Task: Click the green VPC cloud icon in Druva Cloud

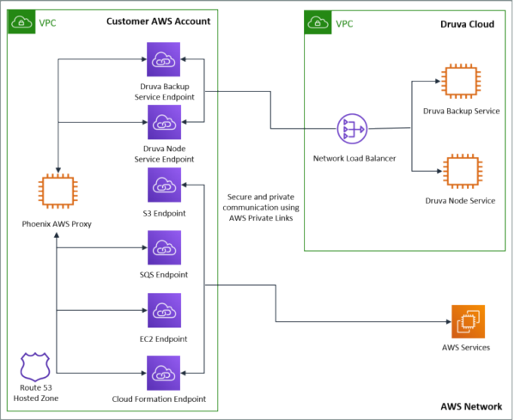Action: point(319,23)
